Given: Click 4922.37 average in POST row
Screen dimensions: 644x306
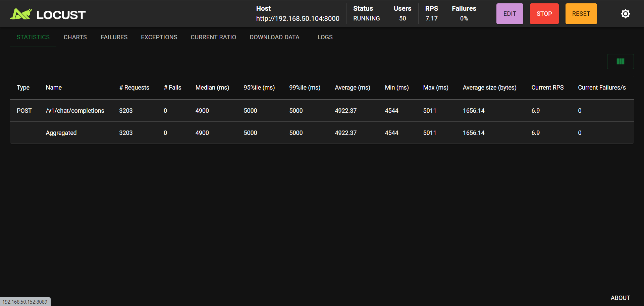Looking at the screenshot, I should (345, 111).
